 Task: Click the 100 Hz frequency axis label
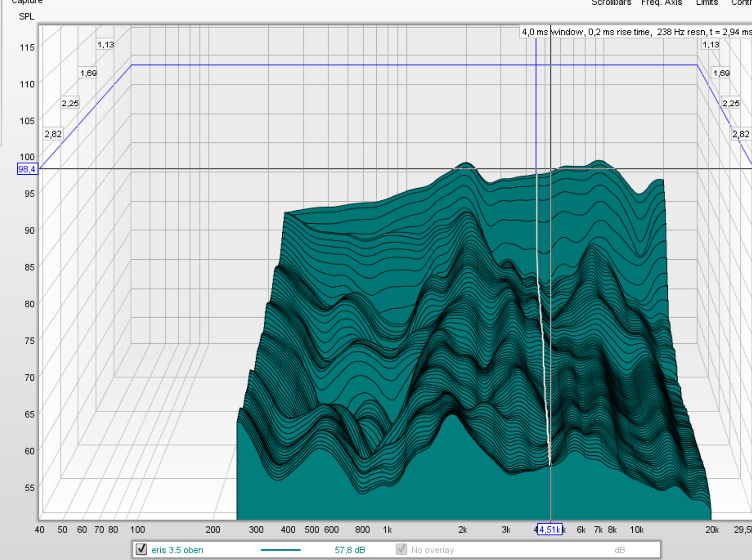(x=137, y=530)
